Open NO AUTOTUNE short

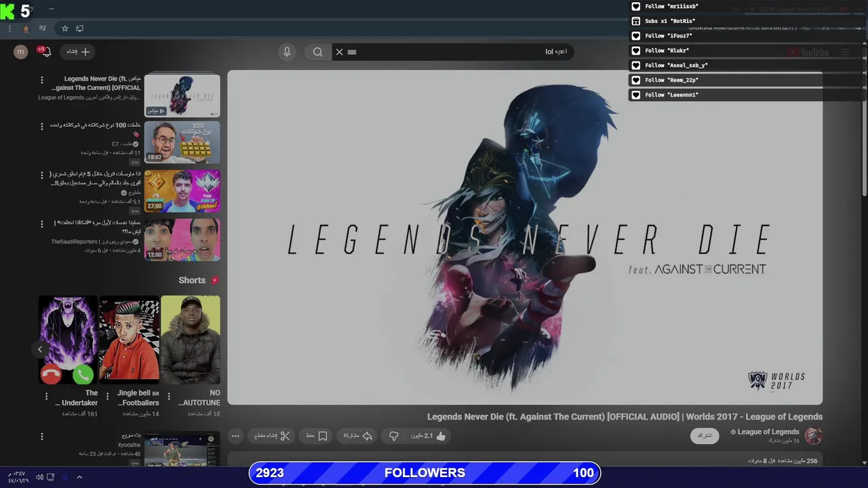coord(191,340)
